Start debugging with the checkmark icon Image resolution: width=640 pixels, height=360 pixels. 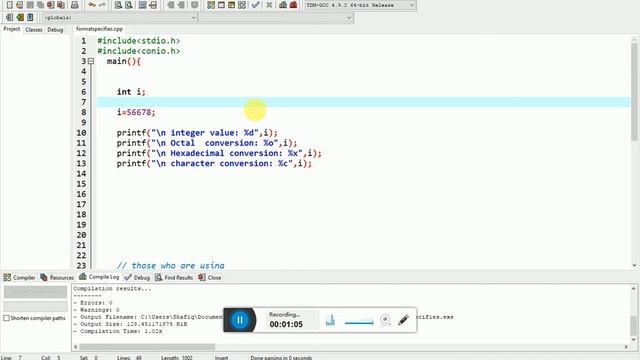(x=256, y=5)
